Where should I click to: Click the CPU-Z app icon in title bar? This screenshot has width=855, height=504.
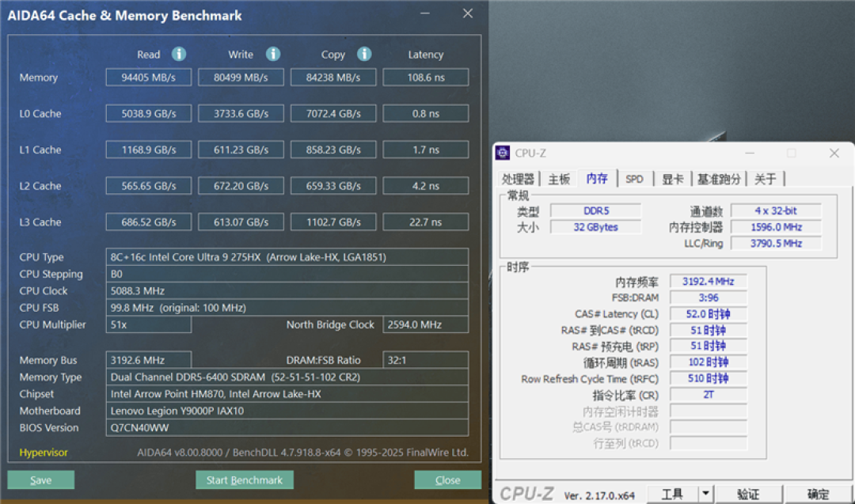pyautogui.click(x=503, y=153)
